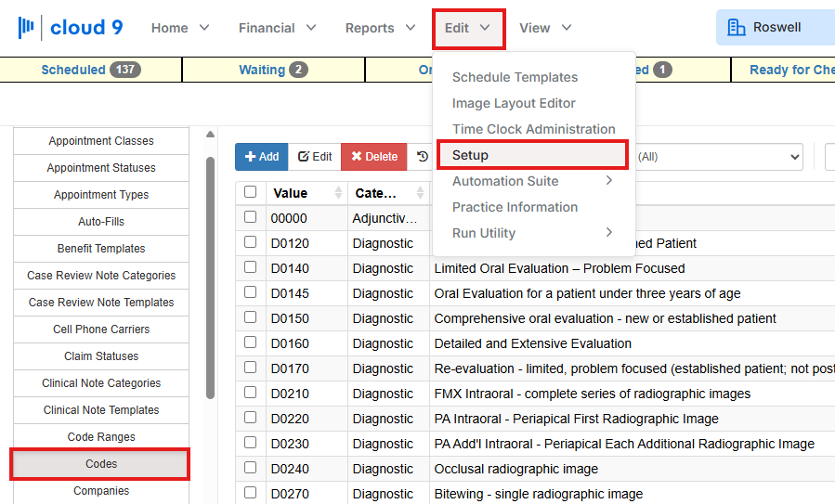
Task: Collapse the Edit dropdown menu
Action: tap(468, 28)
